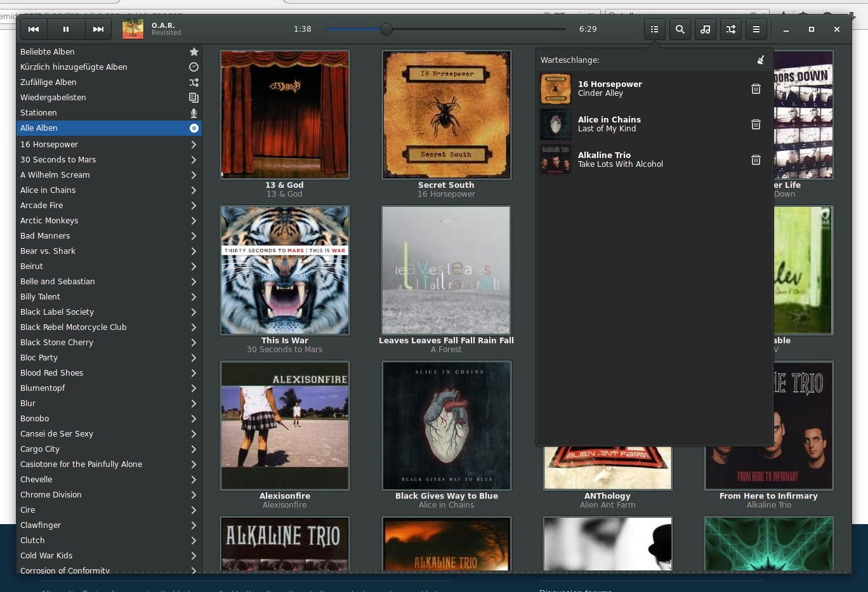Select Zufällige Alben in sidebar
868x592 pixels.
coord(109,82)
